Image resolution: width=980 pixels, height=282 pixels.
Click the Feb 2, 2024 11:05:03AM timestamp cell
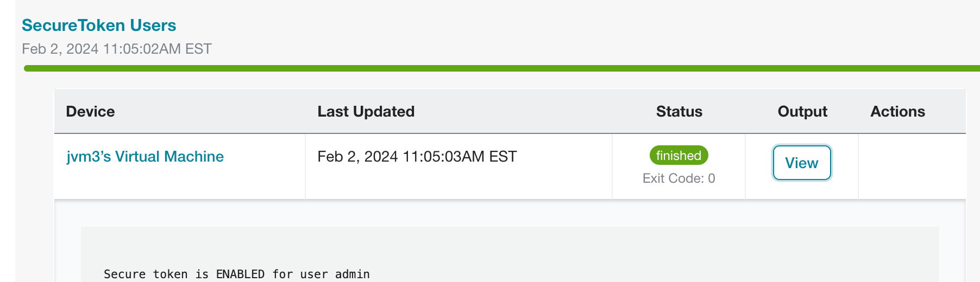(417, 157)
